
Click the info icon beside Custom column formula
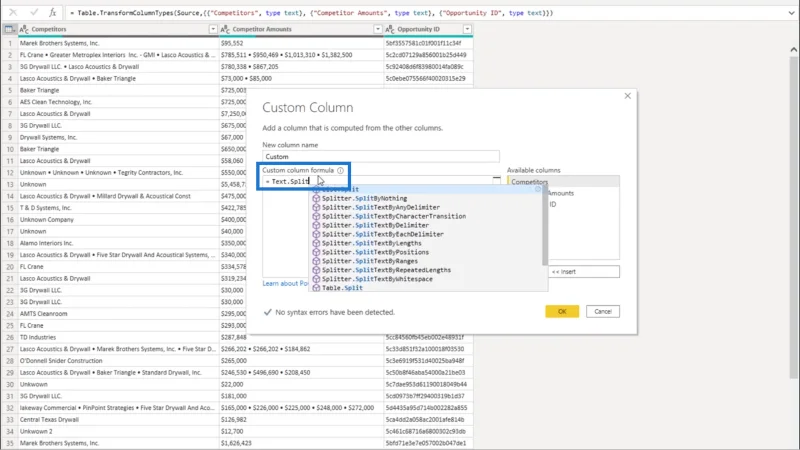coord(340,170)
